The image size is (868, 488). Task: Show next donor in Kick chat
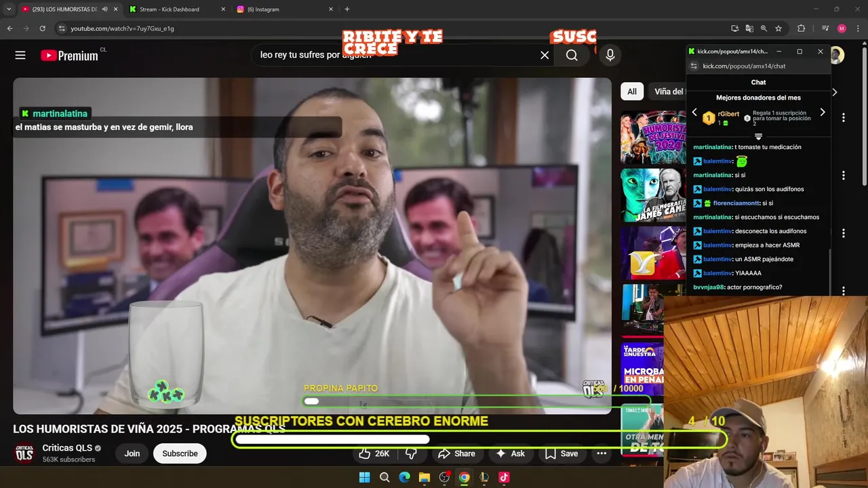coord(823,113)
